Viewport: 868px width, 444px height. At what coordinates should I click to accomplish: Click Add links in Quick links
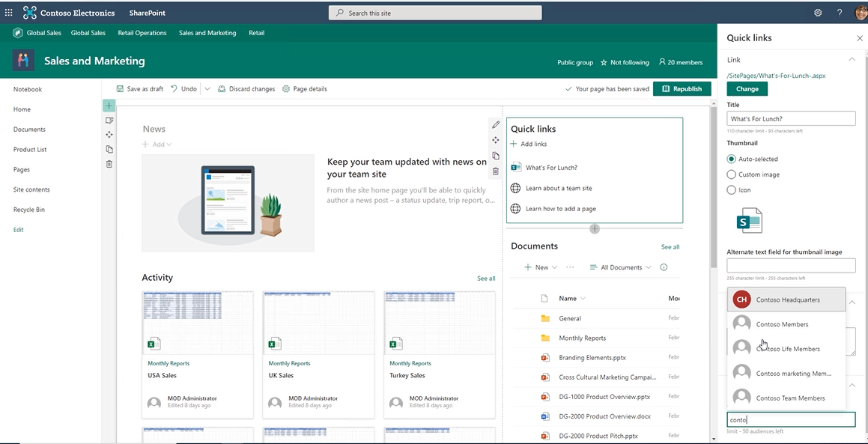click(529, 144)
